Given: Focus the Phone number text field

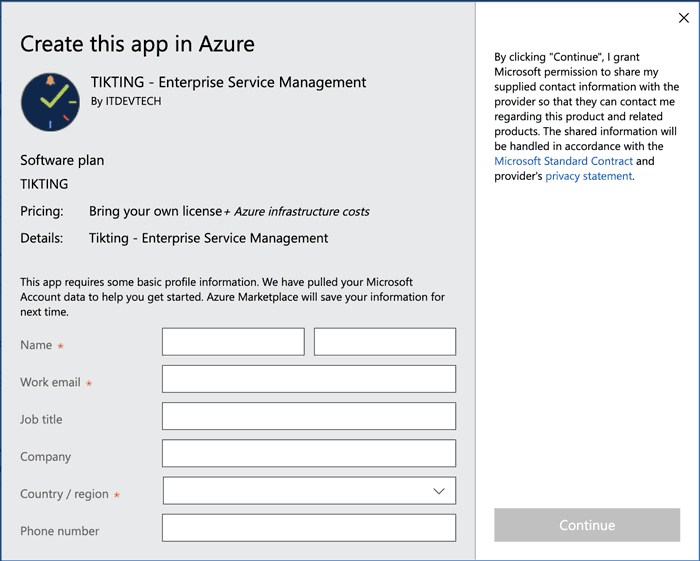Looking at the screenshot, I should point(309,528).
